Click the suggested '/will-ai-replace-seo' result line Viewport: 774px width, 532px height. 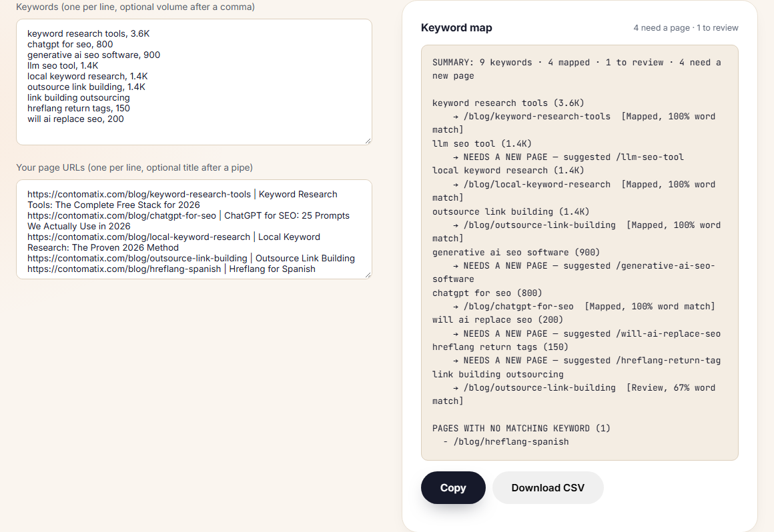(x=587, y=334)
